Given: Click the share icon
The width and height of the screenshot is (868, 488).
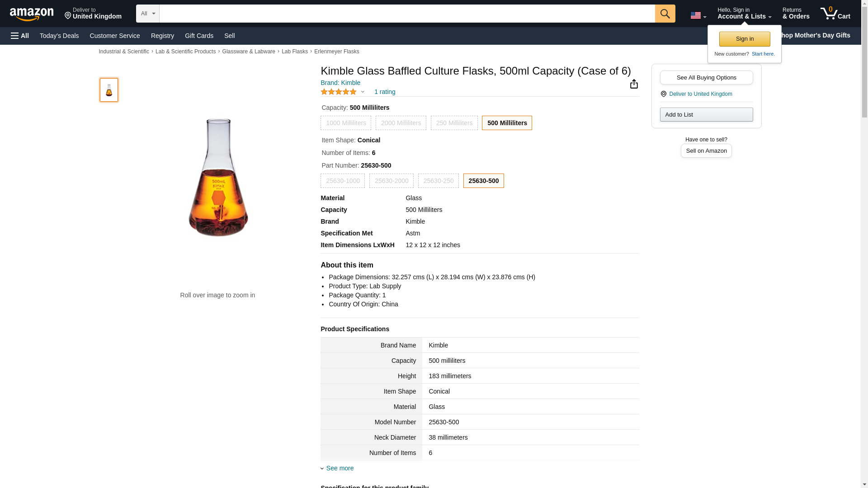Looking at the screenshot, I should 634,84.
